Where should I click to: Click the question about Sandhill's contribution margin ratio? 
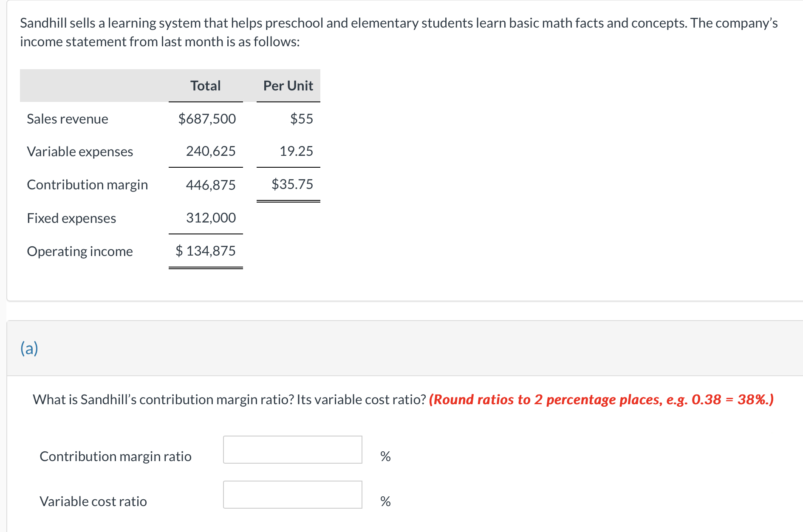pyautogui.click(x=229, y=400)
